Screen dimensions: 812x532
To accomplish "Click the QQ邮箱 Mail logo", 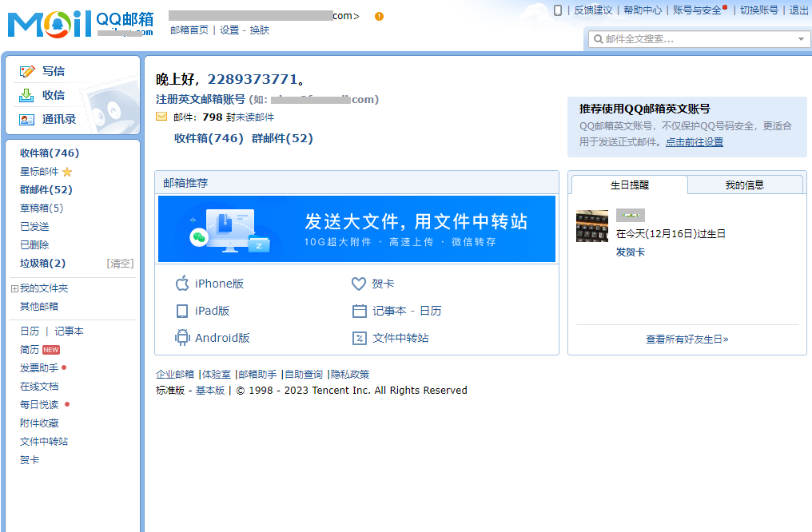I will click(x=81, y=23).
